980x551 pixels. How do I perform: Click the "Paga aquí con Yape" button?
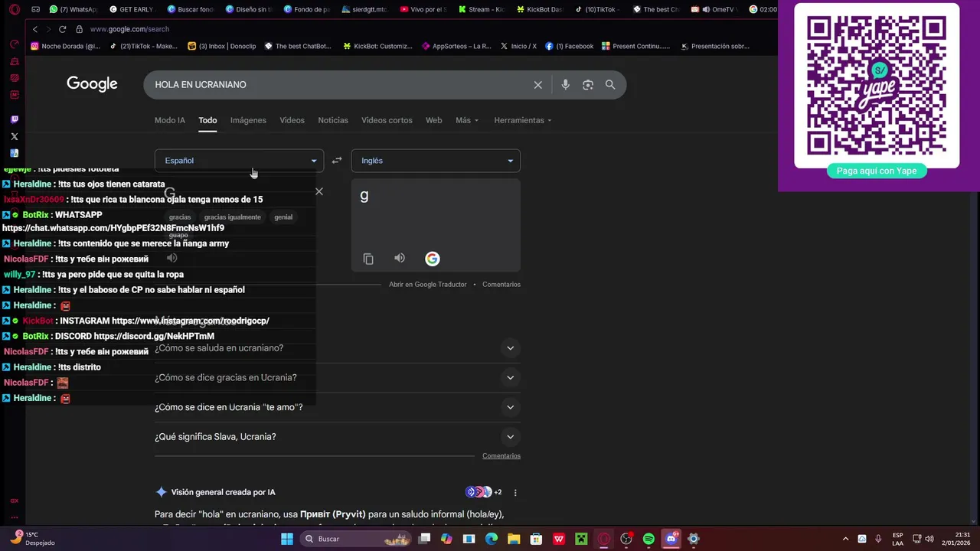point(877,171)
